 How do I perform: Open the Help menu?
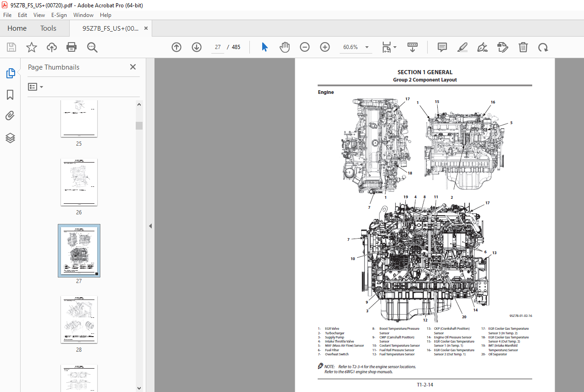coord(105,15)
